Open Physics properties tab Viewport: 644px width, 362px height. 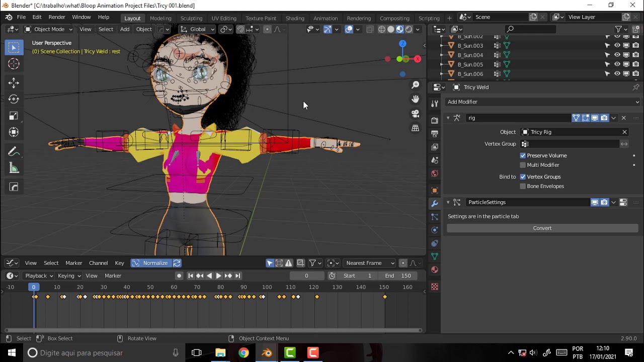[x=435, y=230]
